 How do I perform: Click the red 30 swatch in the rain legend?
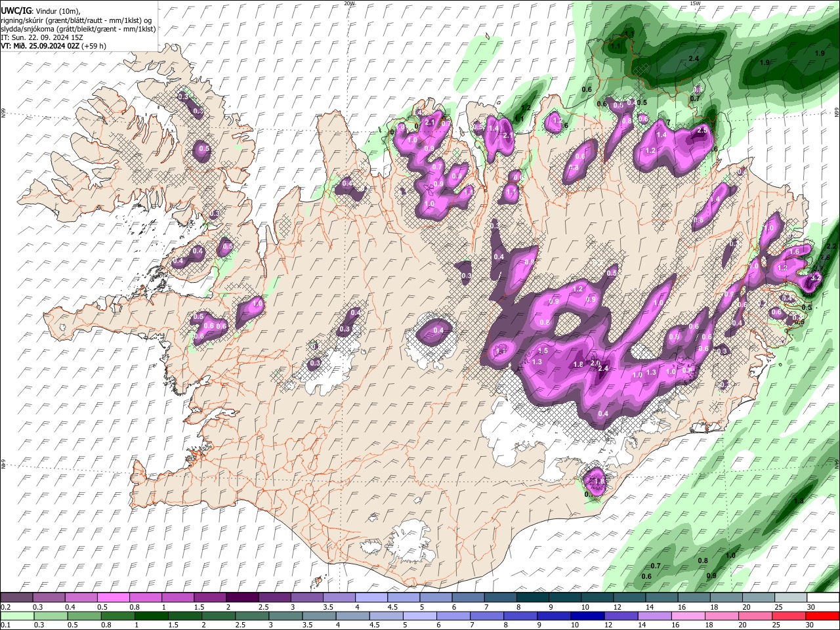(823, 616)
